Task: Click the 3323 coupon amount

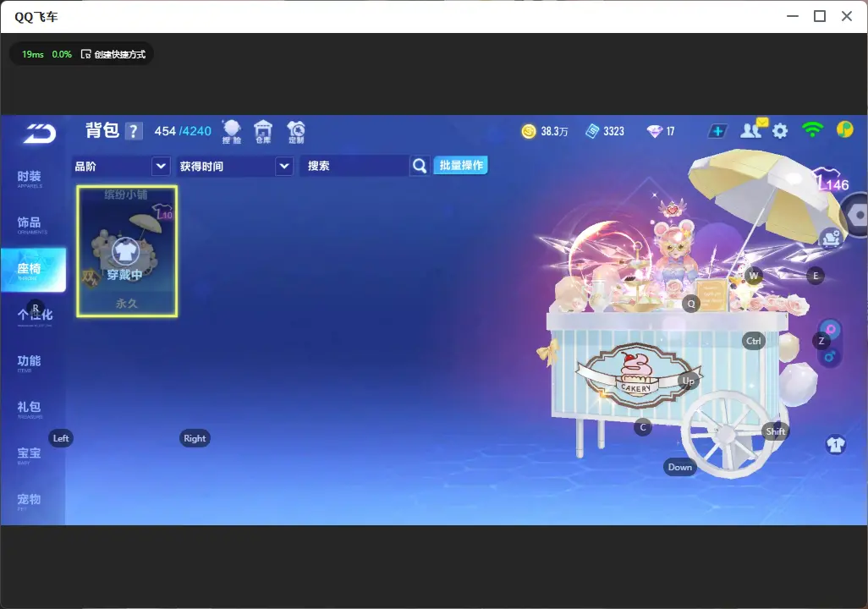Action: pyautogui.click(x=613, y=131)
